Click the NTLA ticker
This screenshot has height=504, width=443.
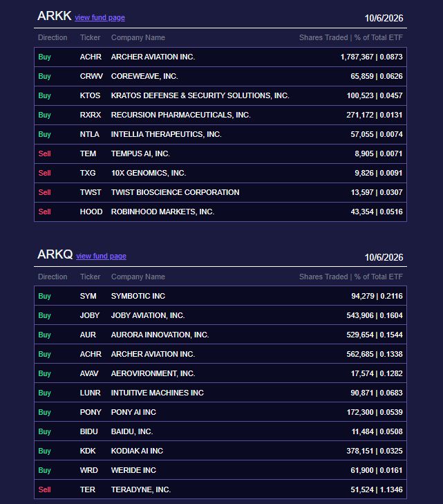(x=89, y=134)
